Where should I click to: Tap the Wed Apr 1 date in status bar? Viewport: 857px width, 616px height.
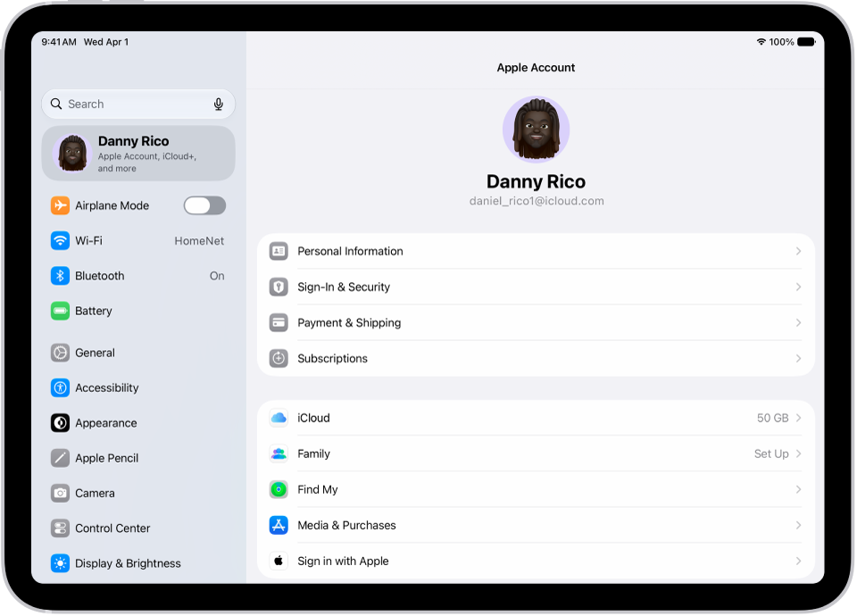[106, 42]
